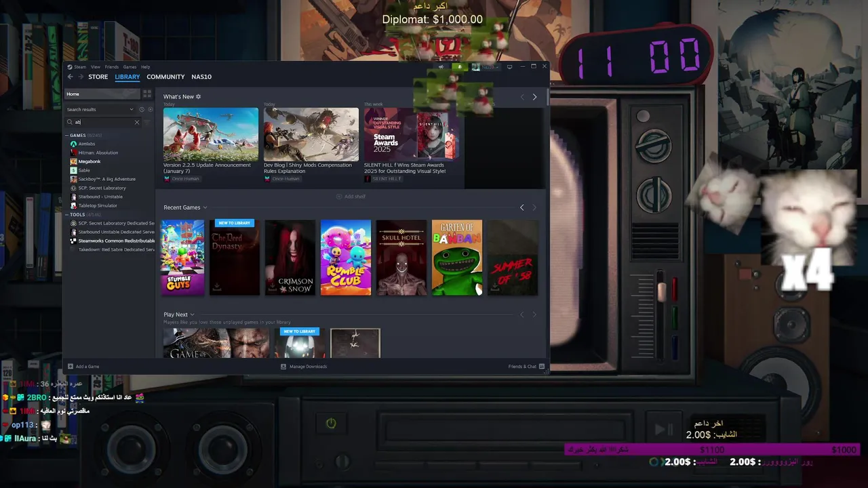Select Hitman: Absolution in the list
868x488 pixels.
[x=98, y=152]
